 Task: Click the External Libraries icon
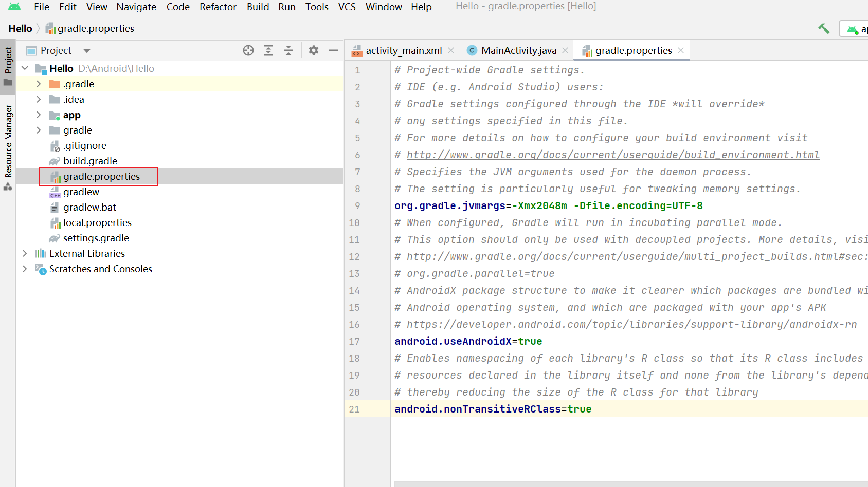(x=41, y=253)
